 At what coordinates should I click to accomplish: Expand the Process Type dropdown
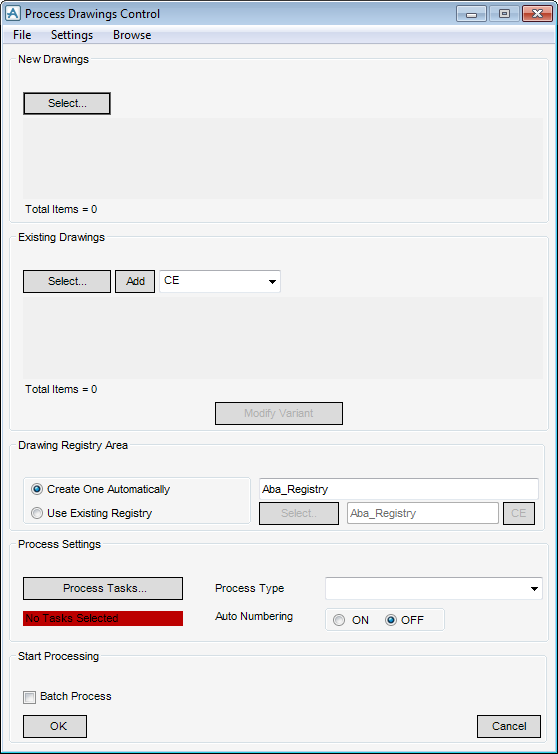(434, 589)
